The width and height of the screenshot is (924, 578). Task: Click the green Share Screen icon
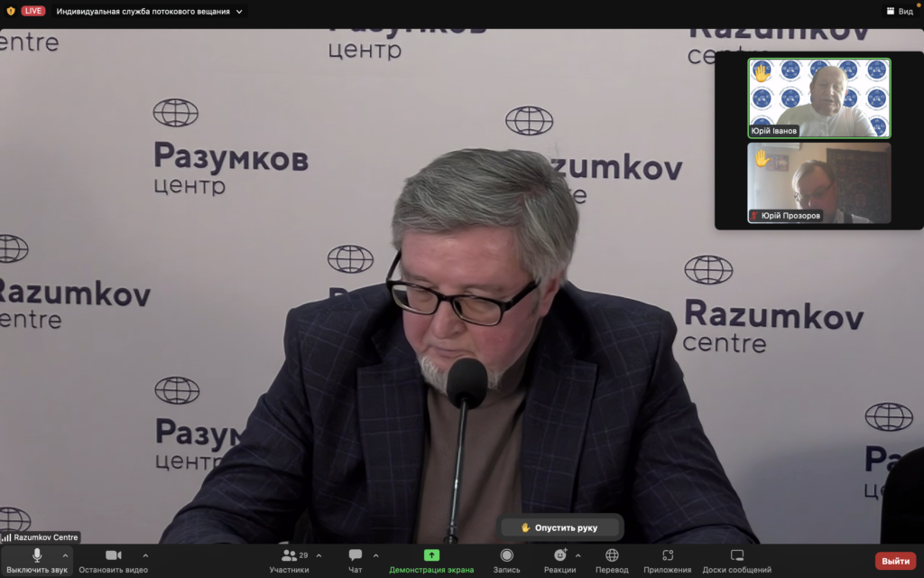click(431, 555)
